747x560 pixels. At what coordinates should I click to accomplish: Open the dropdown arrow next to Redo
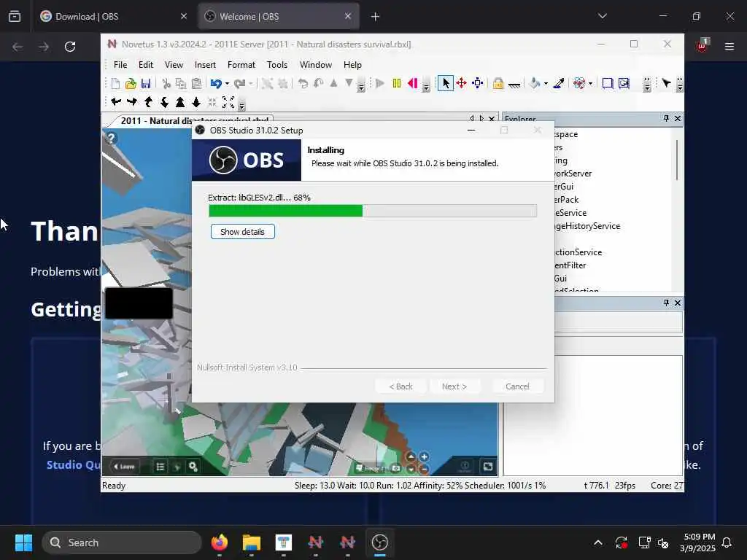[251, 84]
